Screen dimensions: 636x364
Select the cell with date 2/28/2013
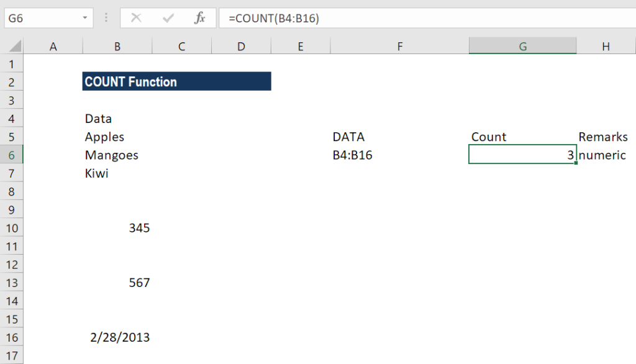coord(117,337)
